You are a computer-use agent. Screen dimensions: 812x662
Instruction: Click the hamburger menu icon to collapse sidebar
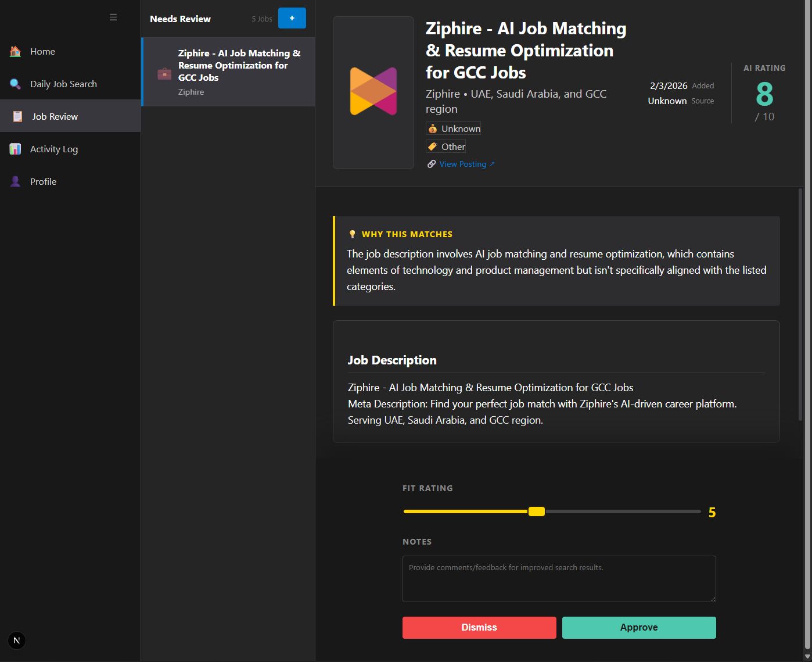[x=113, y=17]
